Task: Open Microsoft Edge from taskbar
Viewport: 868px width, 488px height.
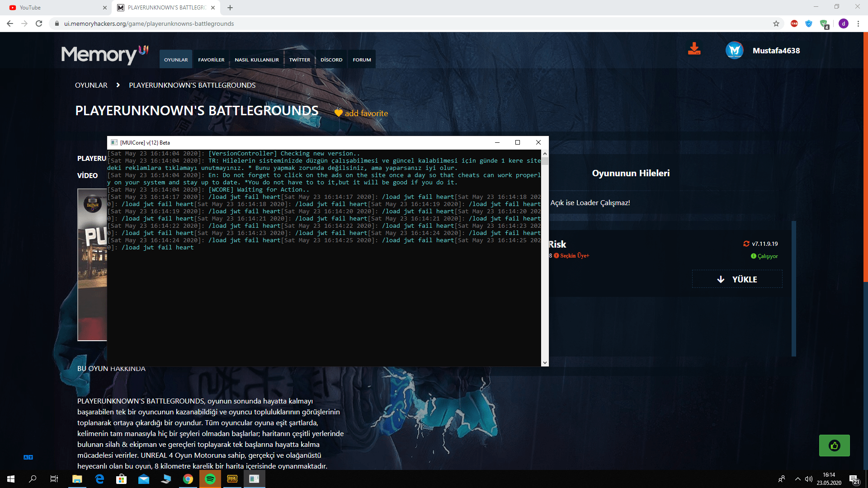Action: coord(99,479)
